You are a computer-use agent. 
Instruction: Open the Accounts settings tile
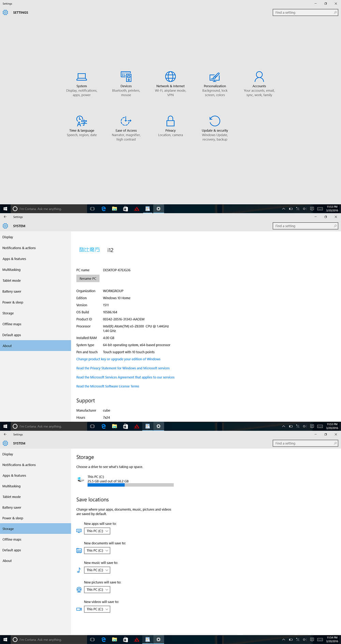(259, 84)
